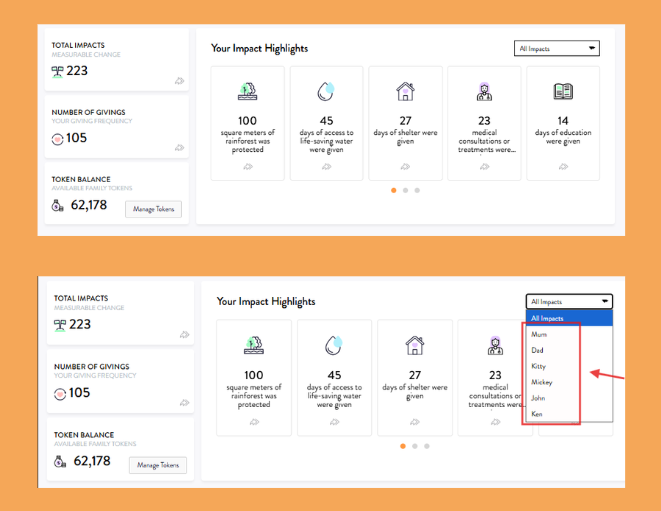Click share arrow on top Total Impacts card

180,81
